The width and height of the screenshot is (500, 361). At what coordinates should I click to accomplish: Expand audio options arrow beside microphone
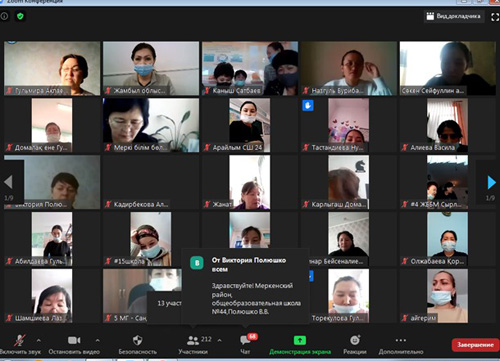pos(39,340)
